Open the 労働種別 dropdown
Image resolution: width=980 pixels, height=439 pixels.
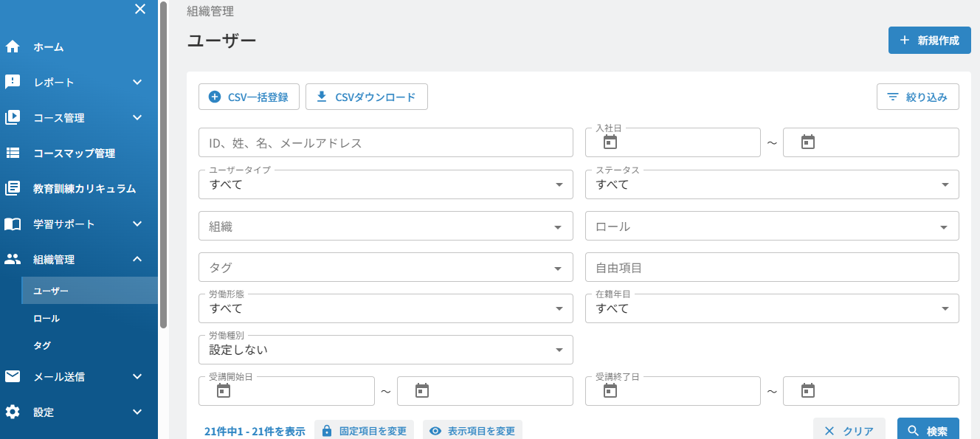(x=386, y=350)
